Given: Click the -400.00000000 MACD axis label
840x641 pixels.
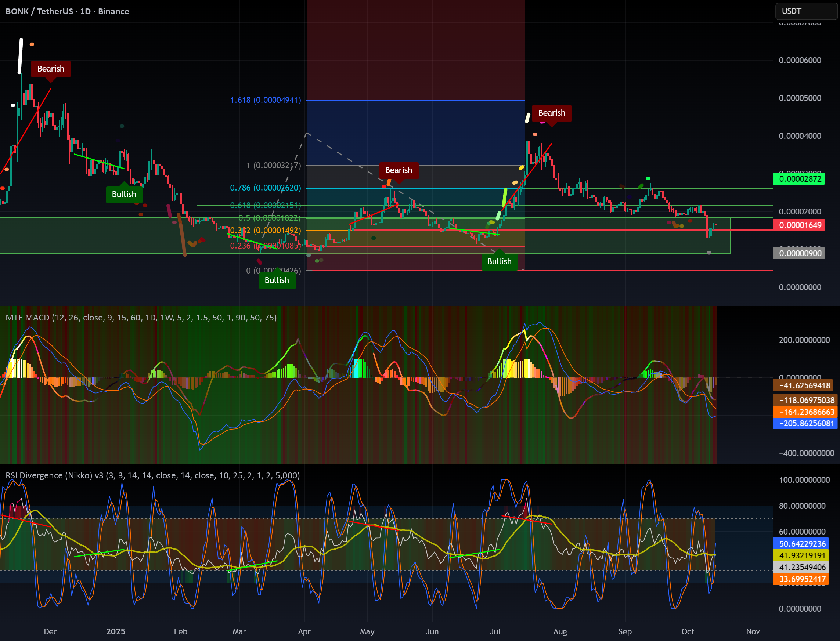Looking at the screenshot, I should click(807, 453).
